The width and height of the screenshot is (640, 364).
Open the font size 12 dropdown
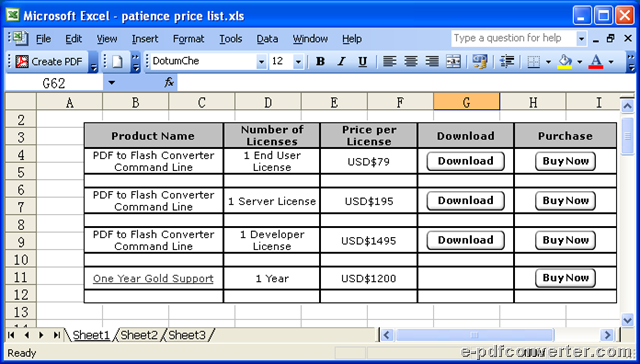tap(298, 62)
